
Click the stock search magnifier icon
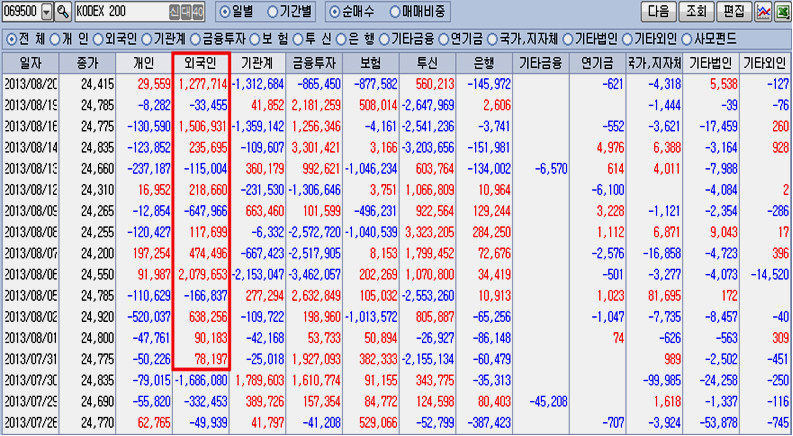(63, 12)
